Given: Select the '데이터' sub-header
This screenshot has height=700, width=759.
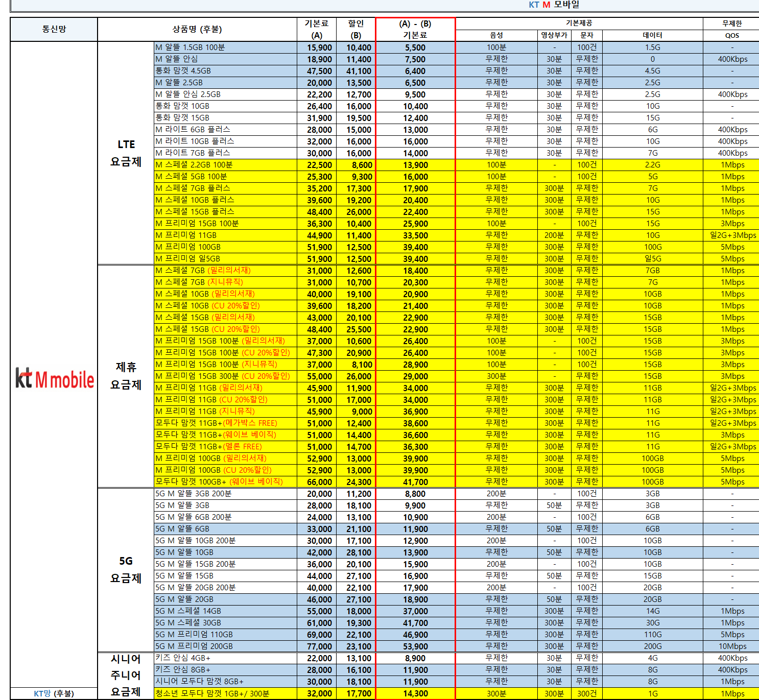Looking at the screenshot, I should click(x=652, y=35).
